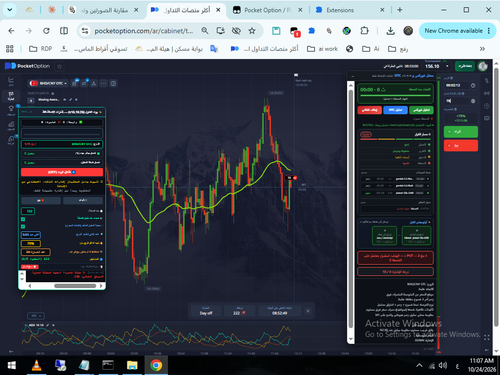Click the green Buy (call) trade button
Viewport: 500px width, 375px height.
click(x=461, y=132)
